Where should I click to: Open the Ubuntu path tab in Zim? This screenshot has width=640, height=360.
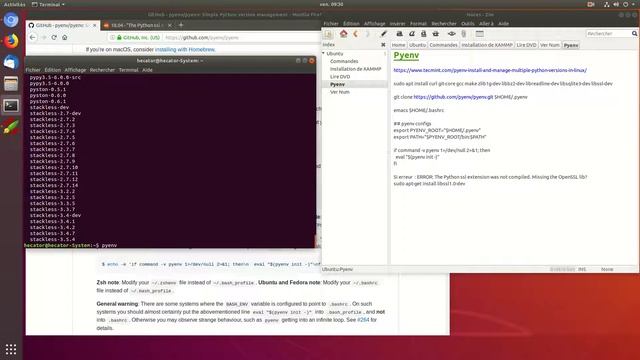click(417, 45)
